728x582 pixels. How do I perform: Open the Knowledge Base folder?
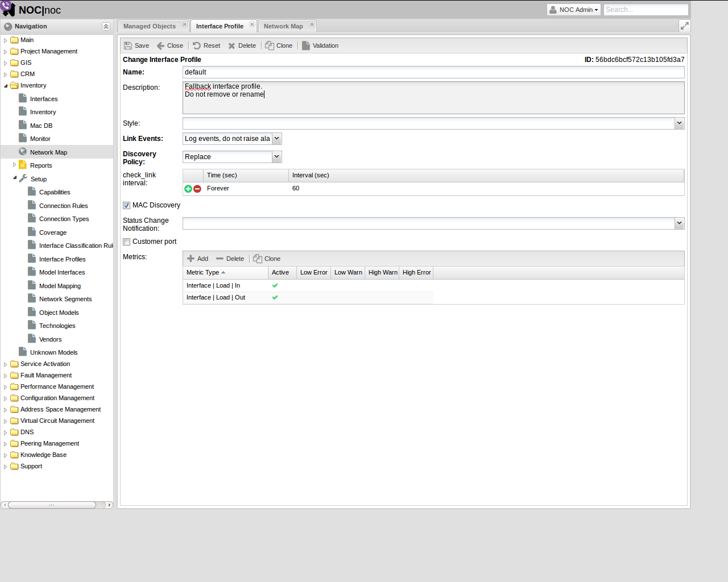coord(43,455)
